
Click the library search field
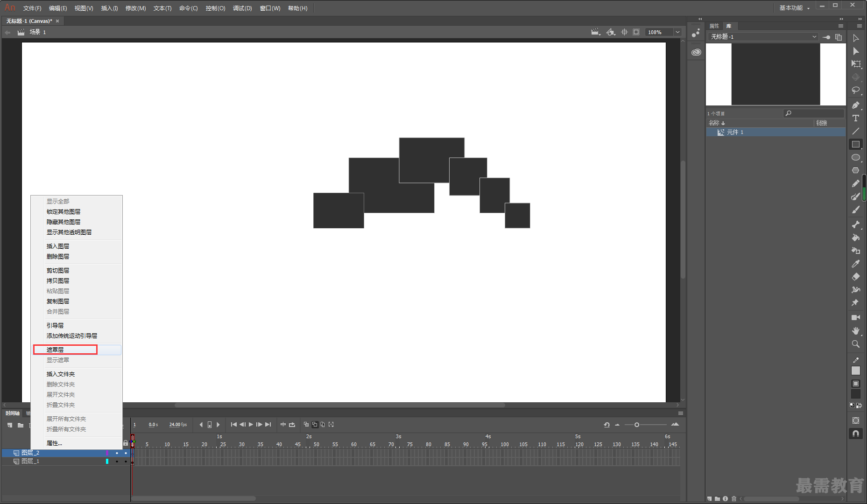click(813, 113)
